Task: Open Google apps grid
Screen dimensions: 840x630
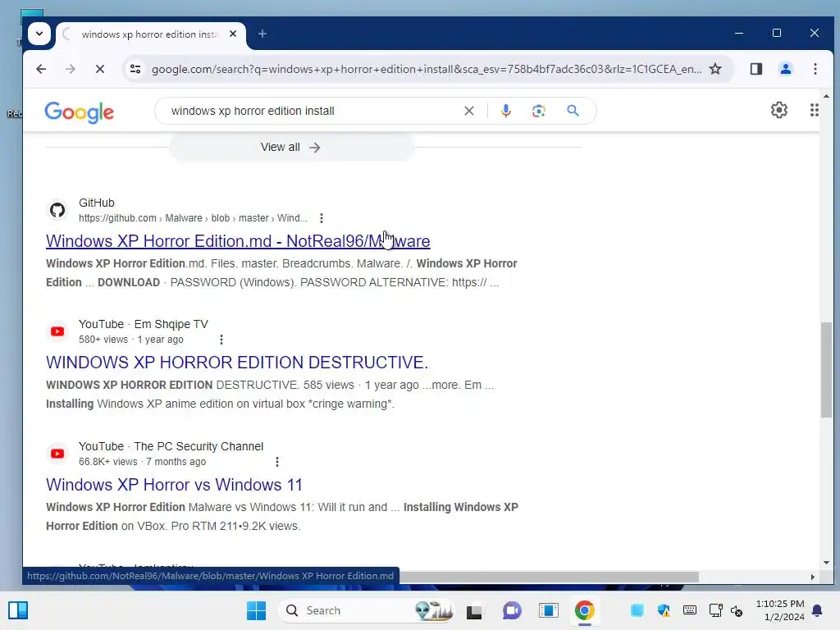Action: [x=814, y=110]
